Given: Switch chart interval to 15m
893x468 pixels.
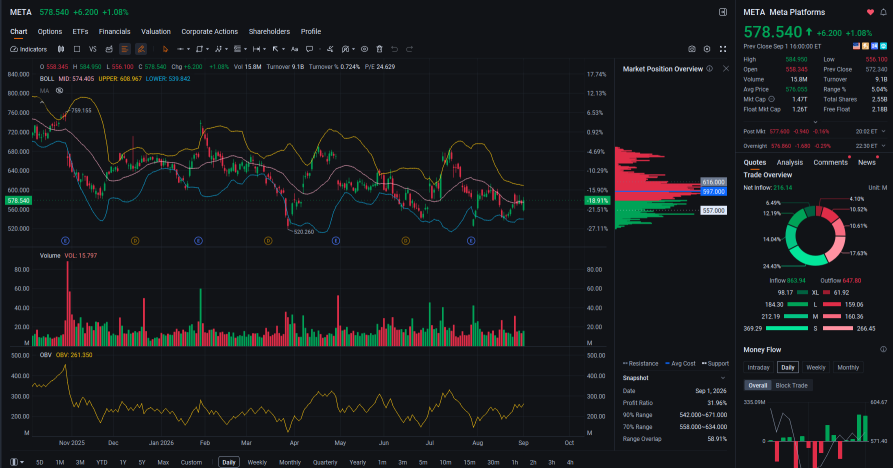Looking at the screenshot, I should (469, 462).
